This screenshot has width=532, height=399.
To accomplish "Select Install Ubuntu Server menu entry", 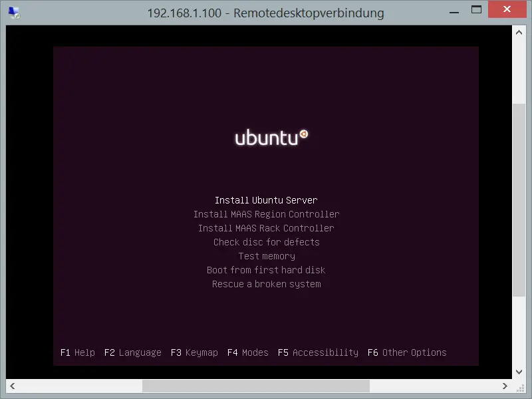I will pyautogui.click(x=266, y=200).
